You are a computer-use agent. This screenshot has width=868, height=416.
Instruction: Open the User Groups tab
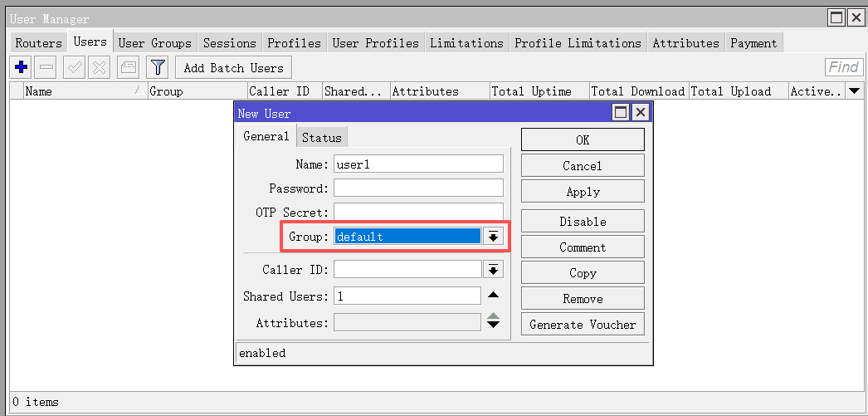coord(154,43)
